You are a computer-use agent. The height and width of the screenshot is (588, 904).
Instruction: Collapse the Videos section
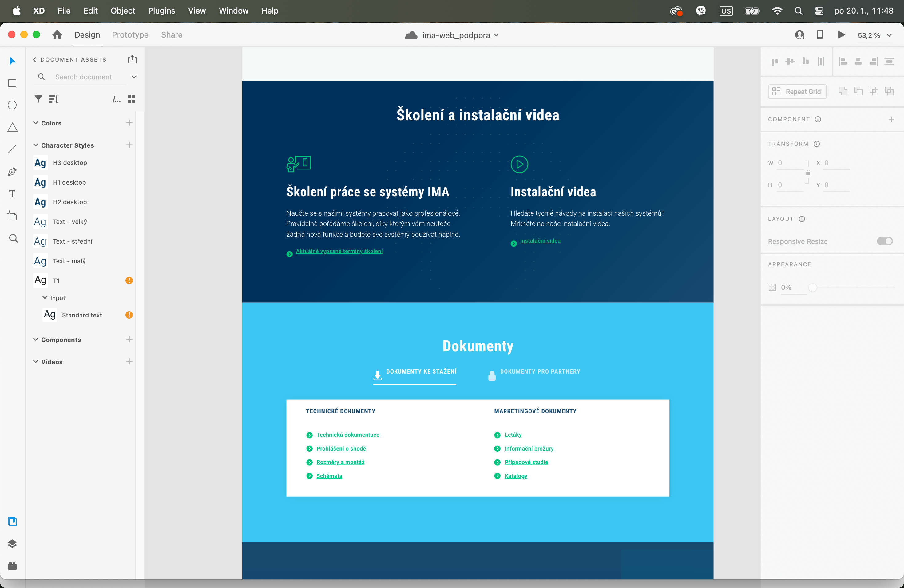(36, 362)
